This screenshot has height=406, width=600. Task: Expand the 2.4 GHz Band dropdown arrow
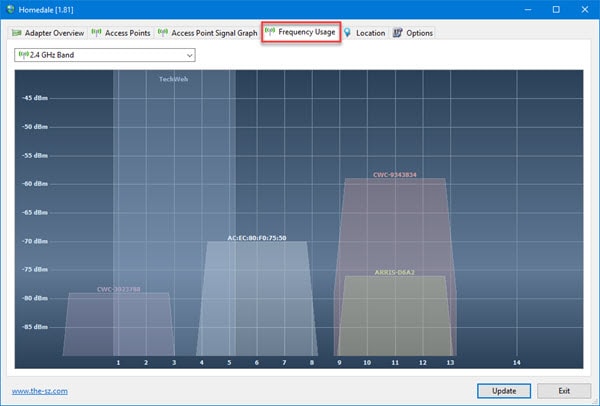pyautogui.click(x=189, y=55)
